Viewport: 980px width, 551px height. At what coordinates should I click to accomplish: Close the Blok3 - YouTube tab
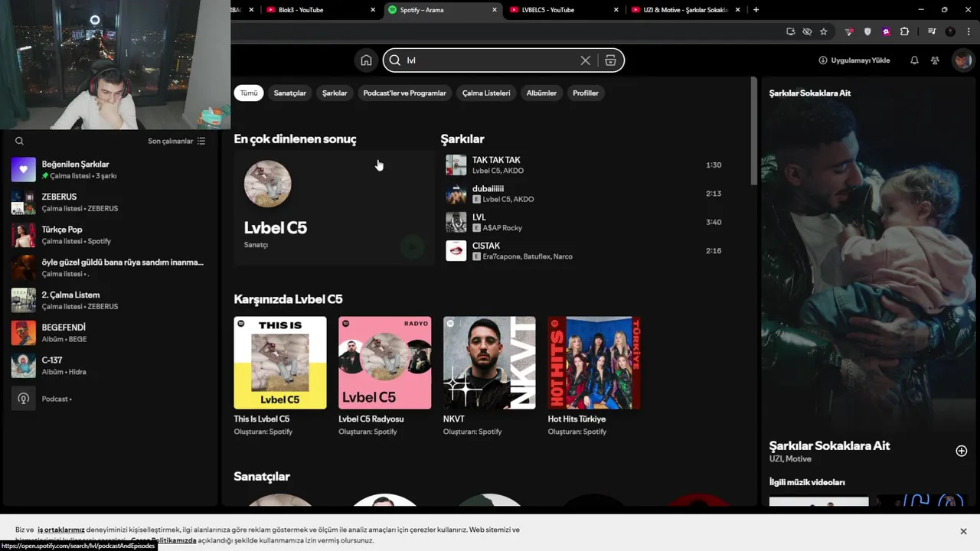(x=373, y=10)
